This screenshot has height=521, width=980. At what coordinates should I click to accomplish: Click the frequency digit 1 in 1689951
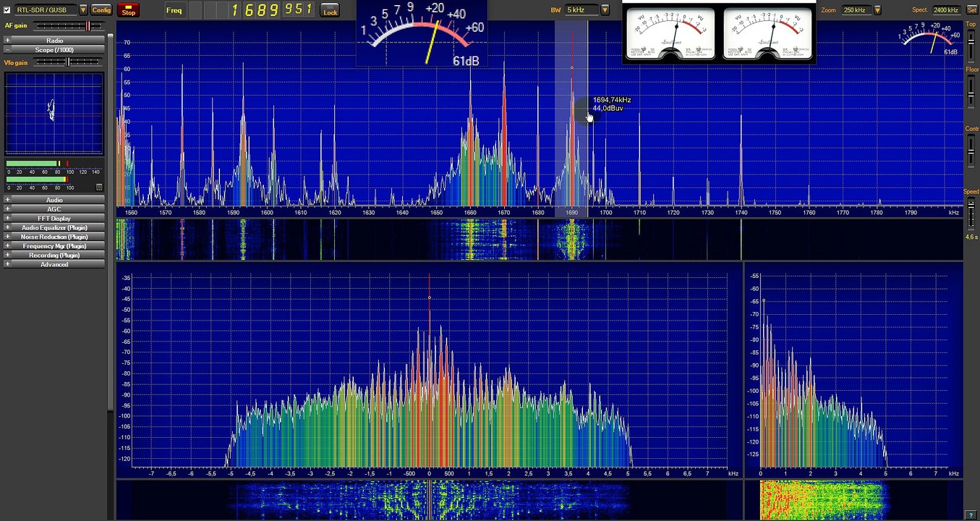pos(237,10)
